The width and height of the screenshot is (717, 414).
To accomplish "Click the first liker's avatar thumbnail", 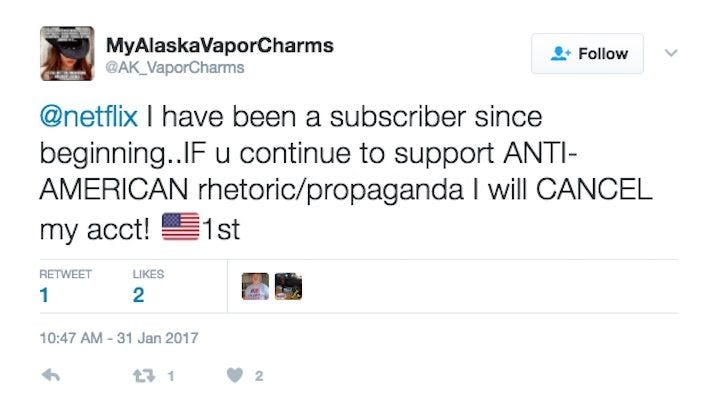I will click(x=255, y=286).
